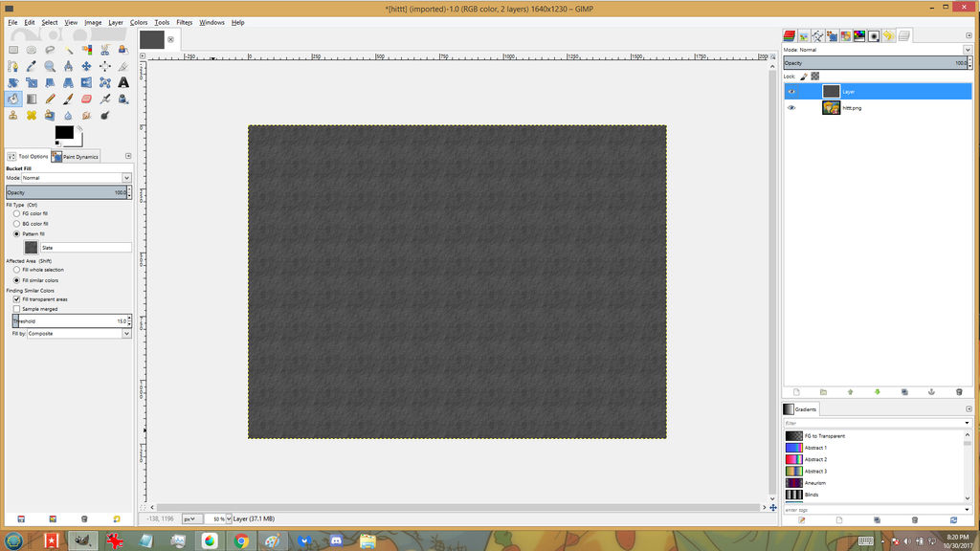The image size is (980, 551).
Task: Select the Foreground Select tool
Action: 123,50
